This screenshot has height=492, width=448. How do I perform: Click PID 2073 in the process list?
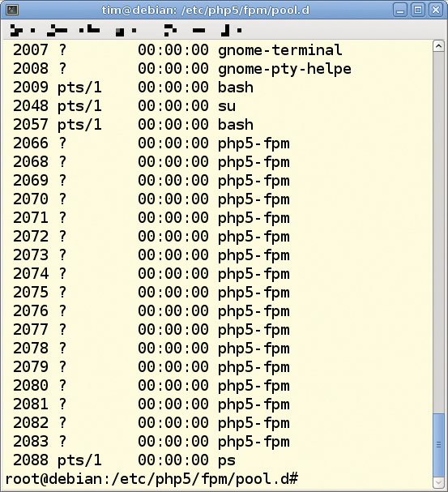coord(31,255)
